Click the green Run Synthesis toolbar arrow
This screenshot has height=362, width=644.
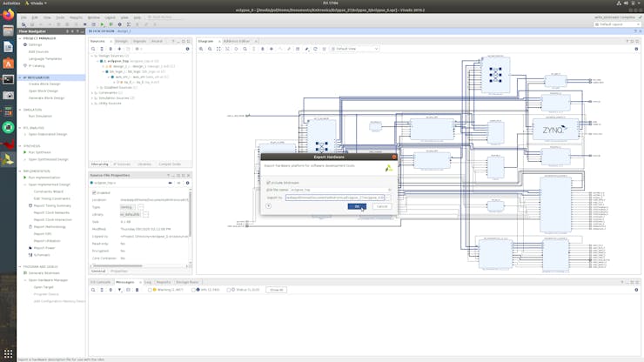[103, 24]
